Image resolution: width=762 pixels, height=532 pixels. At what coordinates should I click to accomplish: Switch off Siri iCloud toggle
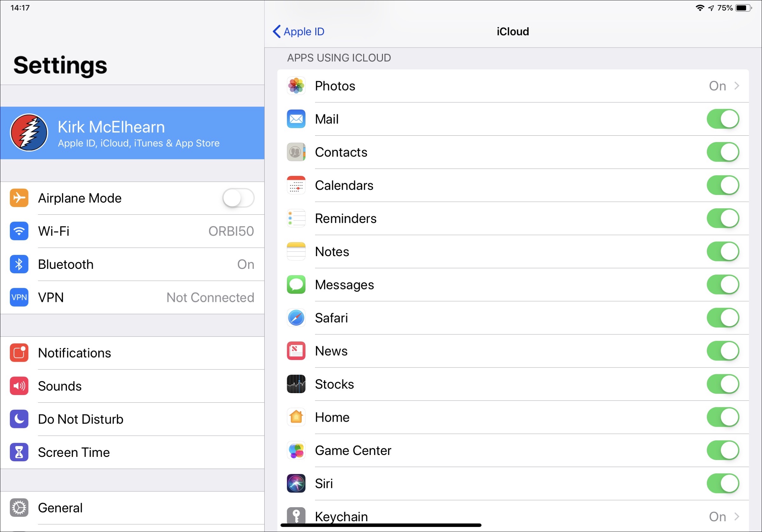723,483
